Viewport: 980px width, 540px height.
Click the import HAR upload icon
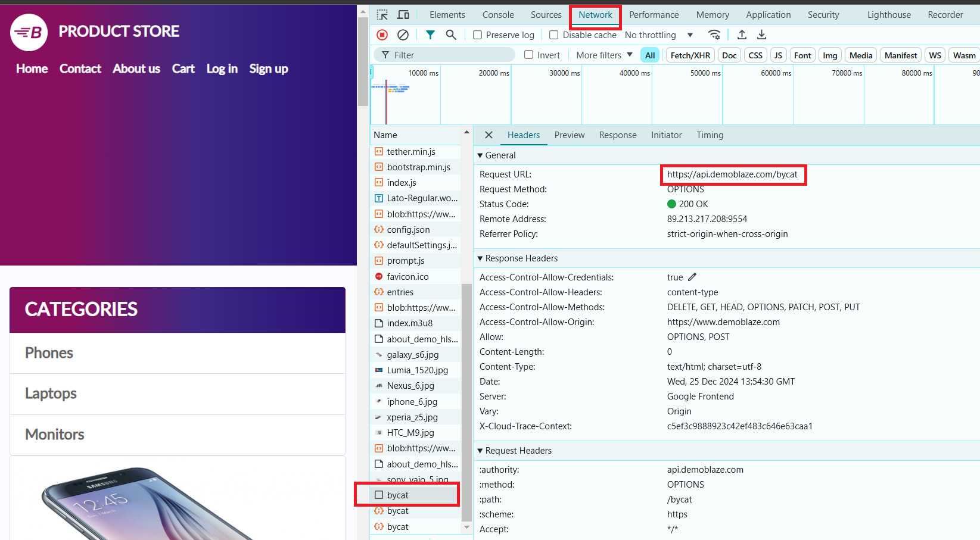tap(742, 35)
